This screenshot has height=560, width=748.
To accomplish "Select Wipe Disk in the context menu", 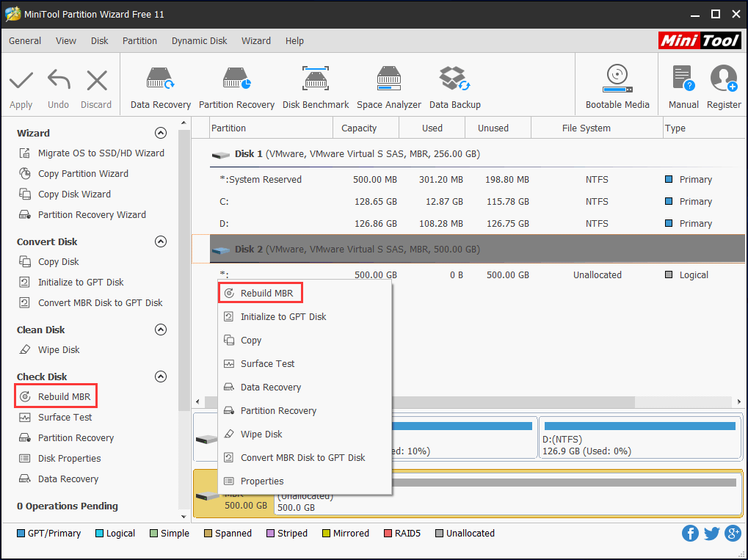I will pos(305,434).
